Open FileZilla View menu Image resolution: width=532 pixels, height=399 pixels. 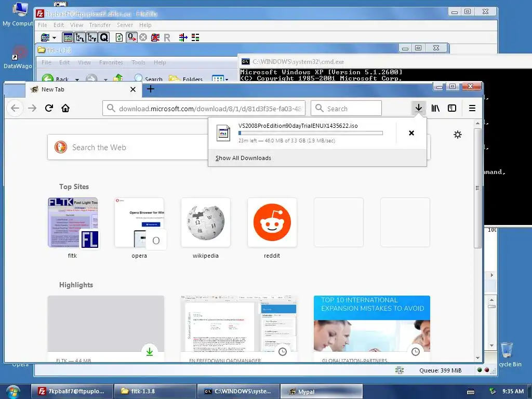tap(77, 25)
